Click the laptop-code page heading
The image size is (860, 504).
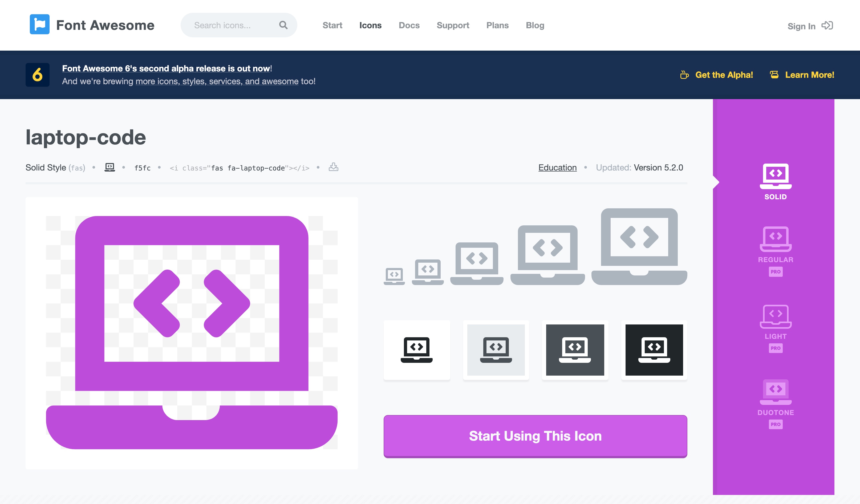tap(86, 137)
